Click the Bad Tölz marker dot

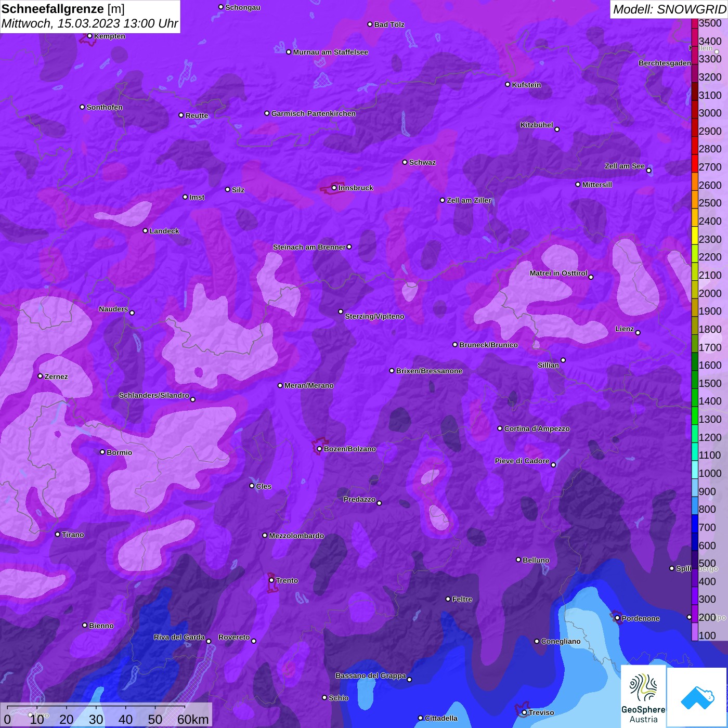370,24
